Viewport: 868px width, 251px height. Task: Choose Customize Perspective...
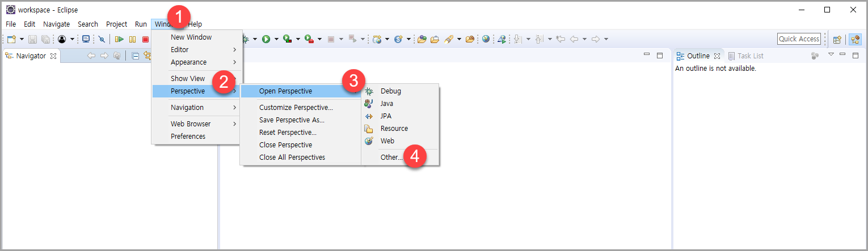[x=301, y=108]
